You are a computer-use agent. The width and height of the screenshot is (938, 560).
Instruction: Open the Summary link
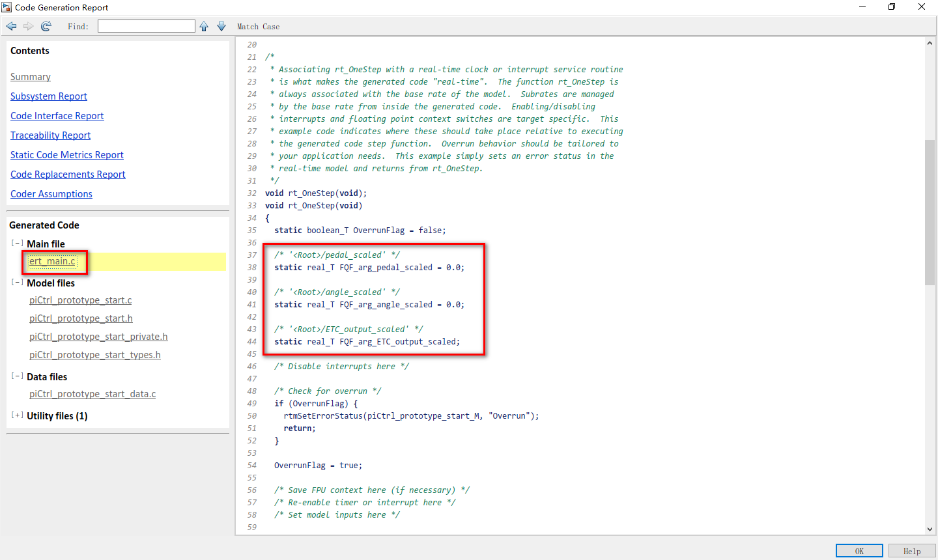click(31, 77)
